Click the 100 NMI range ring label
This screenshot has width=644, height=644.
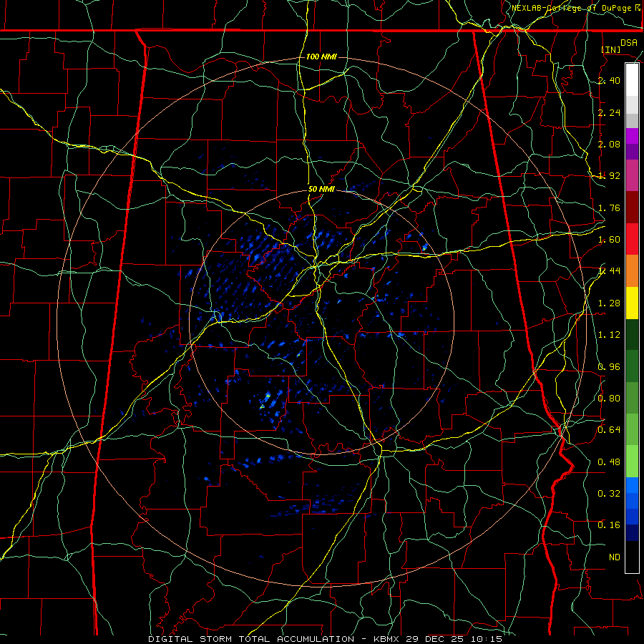321,57
